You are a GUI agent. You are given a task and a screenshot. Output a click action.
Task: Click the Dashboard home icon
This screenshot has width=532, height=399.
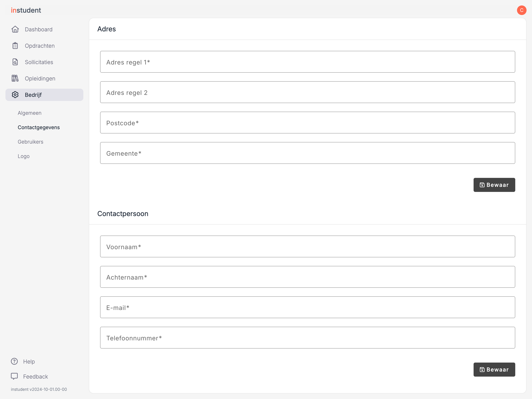click(x=15, y=29)
